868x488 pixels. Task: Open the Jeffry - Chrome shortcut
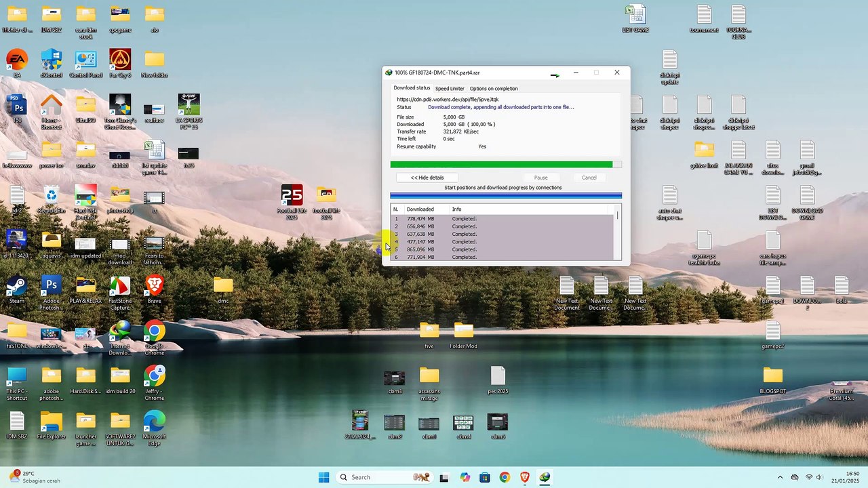point(154,383)
